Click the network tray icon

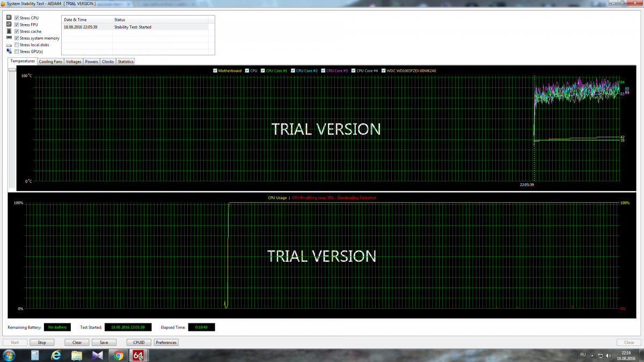pos(601,356)
